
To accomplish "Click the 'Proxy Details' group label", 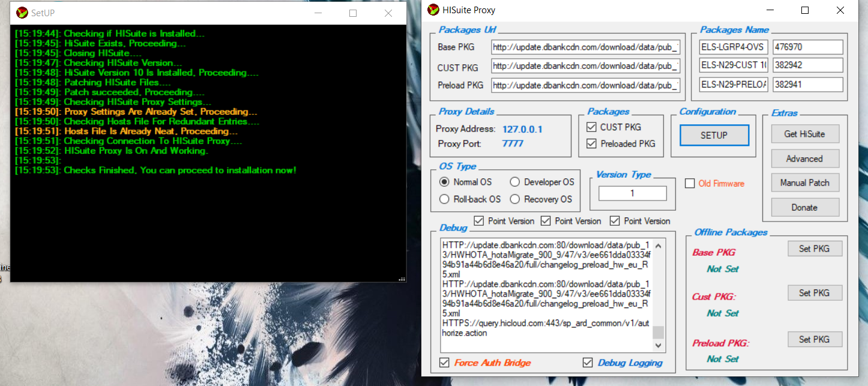I will (466, 112).
